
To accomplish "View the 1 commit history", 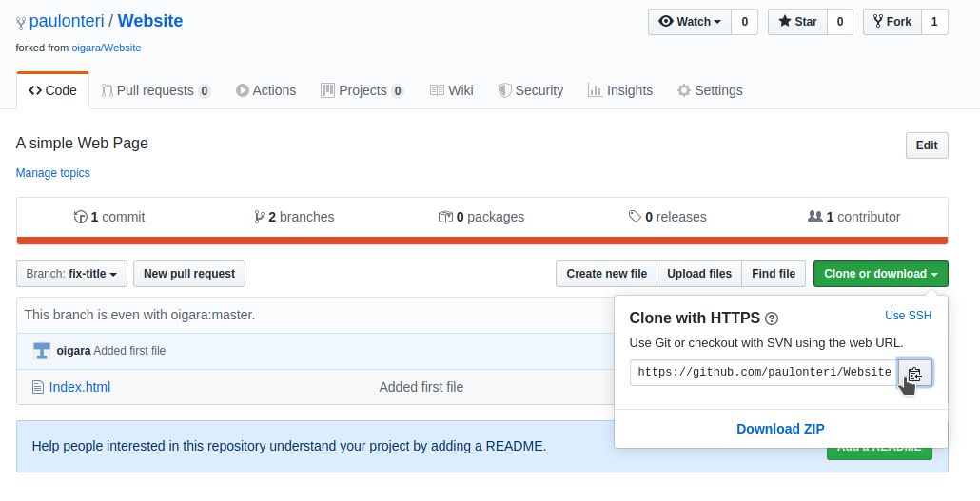I will (109, 218).
